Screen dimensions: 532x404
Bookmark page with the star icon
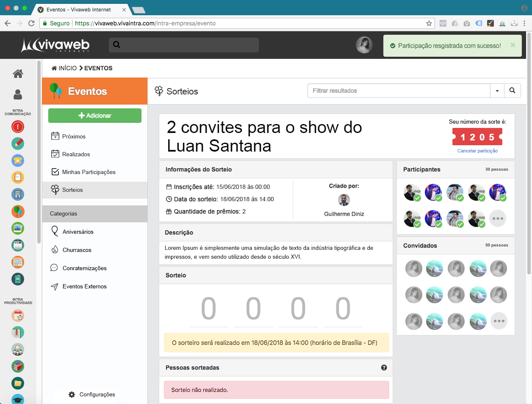429,23
